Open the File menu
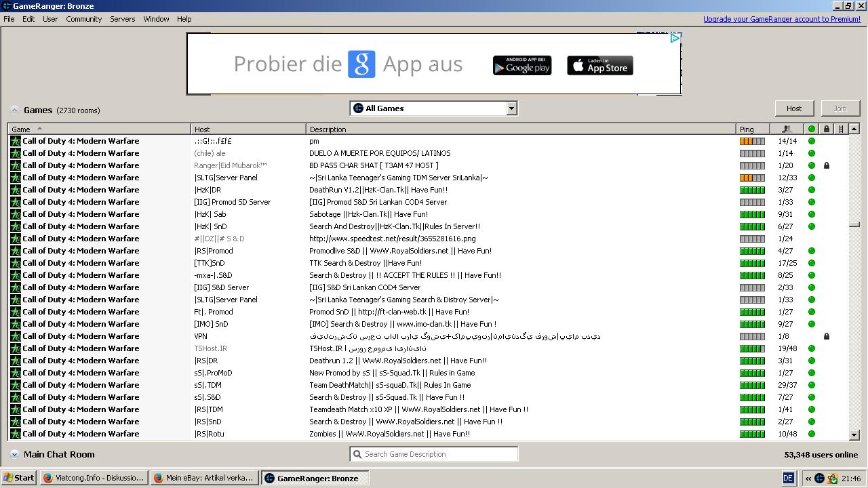 click(9, 19)
